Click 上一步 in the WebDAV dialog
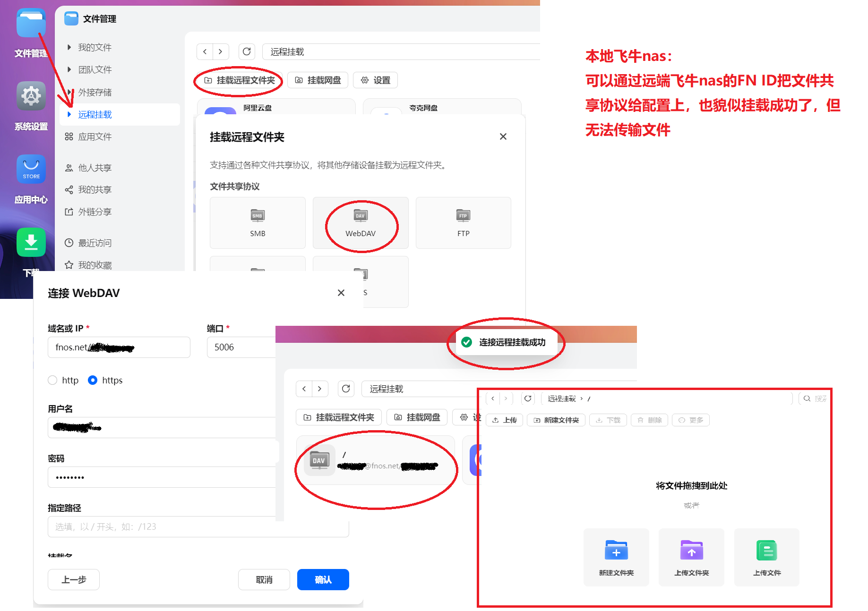This screenshot has height=611, width=868. 74,580
